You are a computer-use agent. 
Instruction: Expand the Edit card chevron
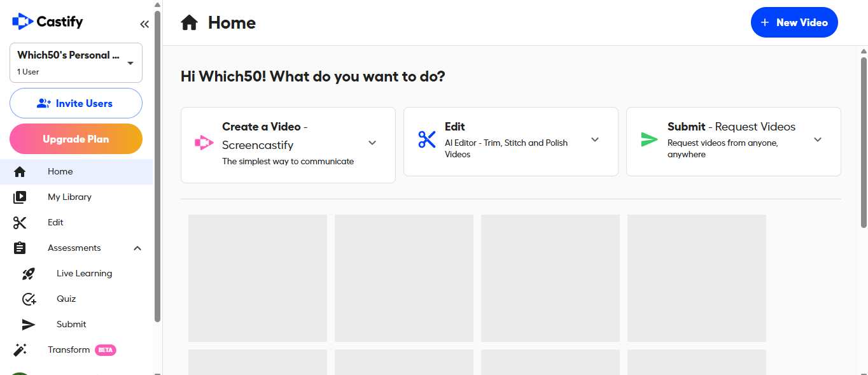point(595,139)
